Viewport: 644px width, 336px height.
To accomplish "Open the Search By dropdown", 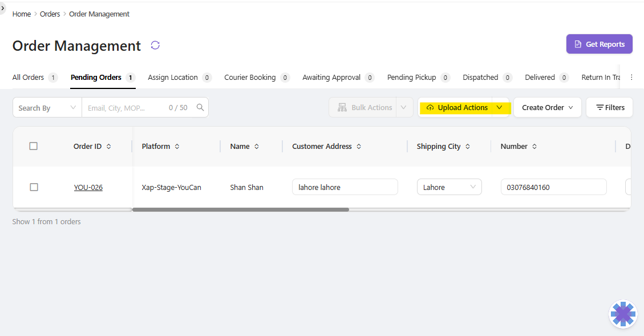I will click(x=47, y=107).
